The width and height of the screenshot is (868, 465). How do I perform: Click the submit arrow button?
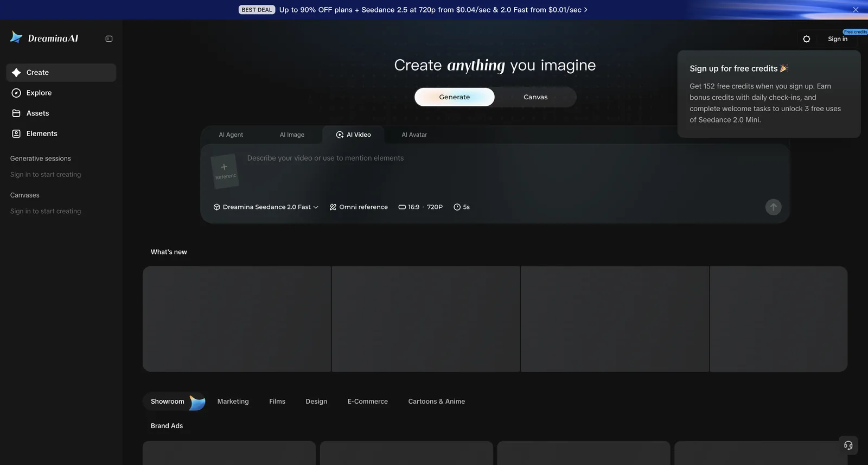[774, 207]
